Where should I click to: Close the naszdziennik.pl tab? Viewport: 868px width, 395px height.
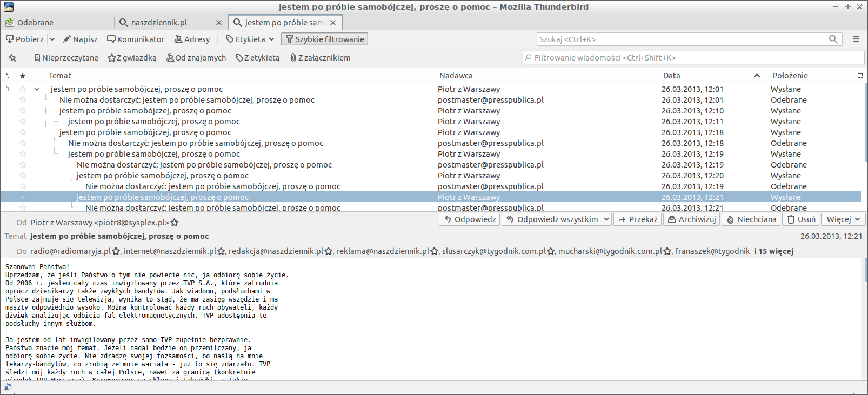[x=219, y=23]
